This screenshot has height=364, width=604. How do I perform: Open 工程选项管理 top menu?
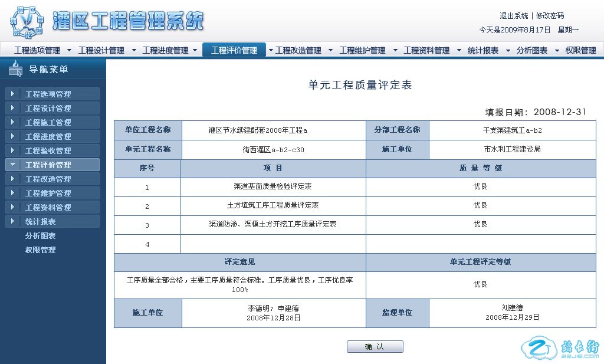[37, 50]
